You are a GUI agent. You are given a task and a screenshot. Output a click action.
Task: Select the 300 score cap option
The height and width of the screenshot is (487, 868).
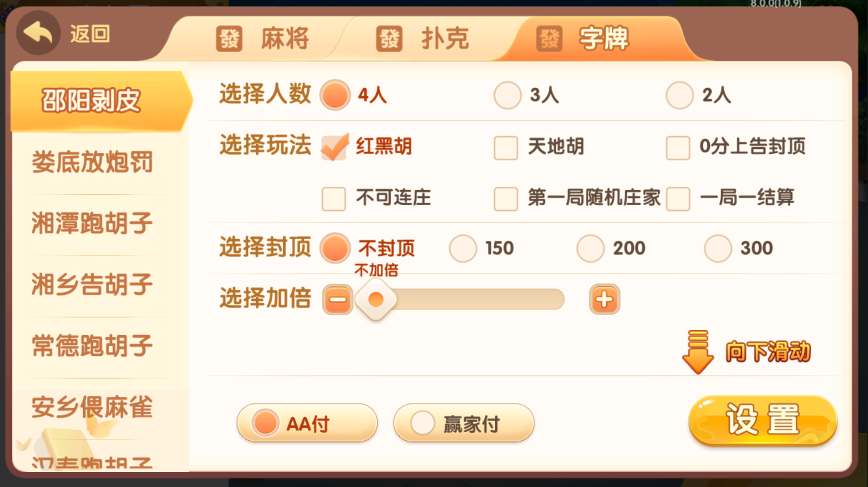pyautogui.click(x=717, y=247)
